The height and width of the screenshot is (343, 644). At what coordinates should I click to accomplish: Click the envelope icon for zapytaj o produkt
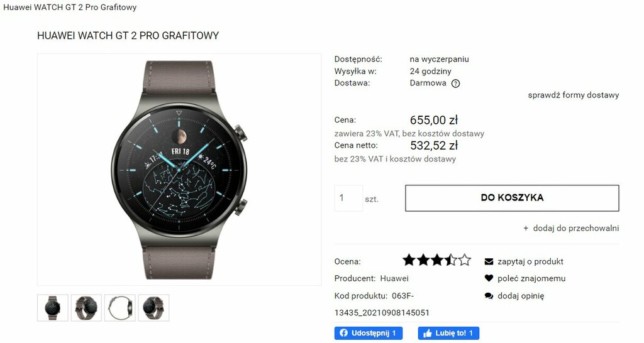pos(489,261)
